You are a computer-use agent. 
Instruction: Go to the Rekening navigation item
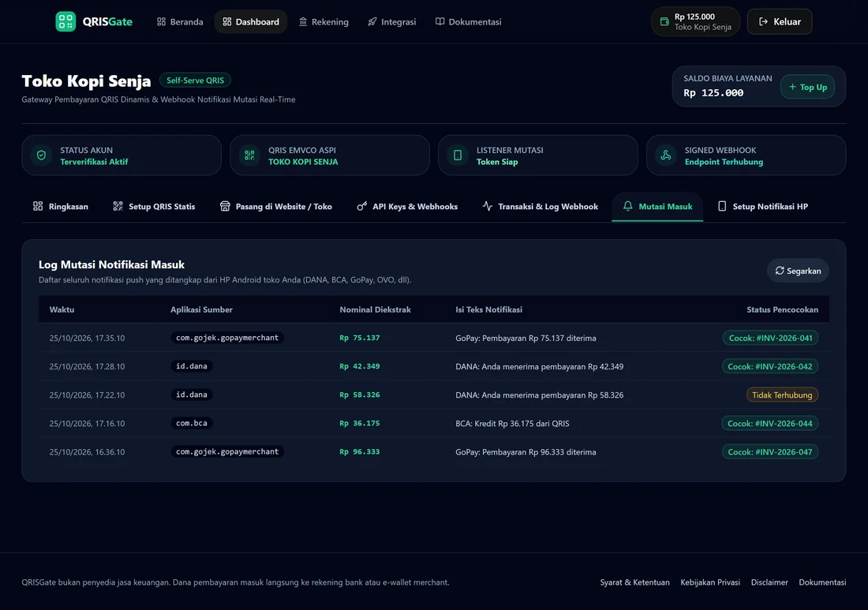[324, 21]
